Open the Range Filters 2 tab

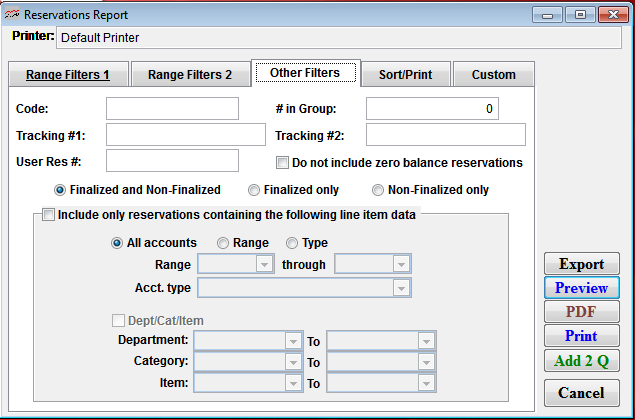click(x=190, y=75)
